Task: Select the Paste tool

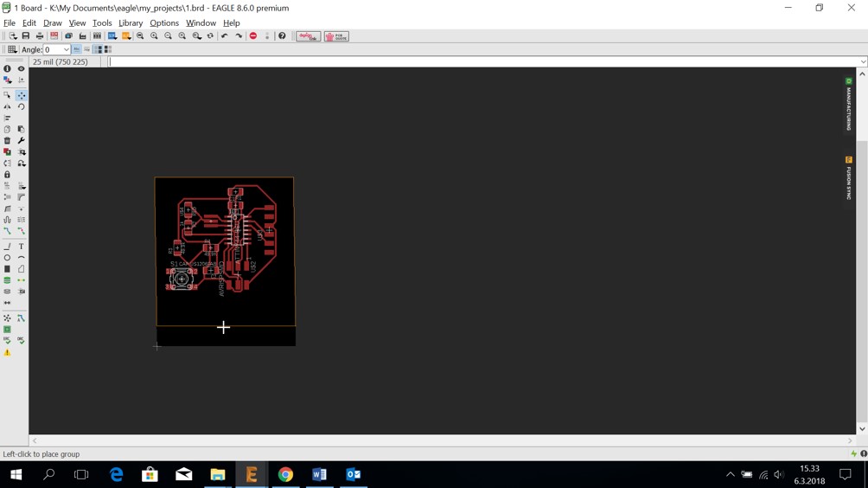Action: [21, 129]
